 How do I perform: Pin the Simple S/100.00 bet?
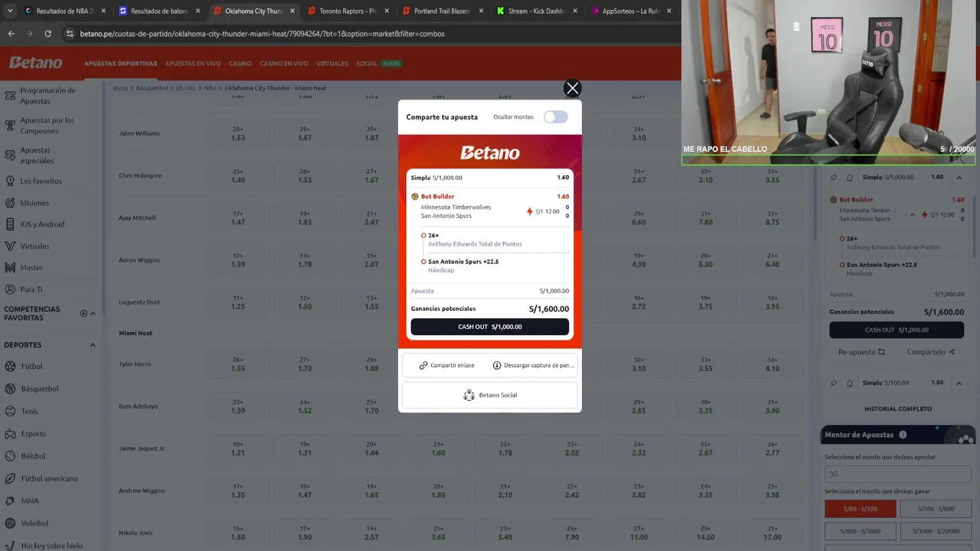coord(834,383)
